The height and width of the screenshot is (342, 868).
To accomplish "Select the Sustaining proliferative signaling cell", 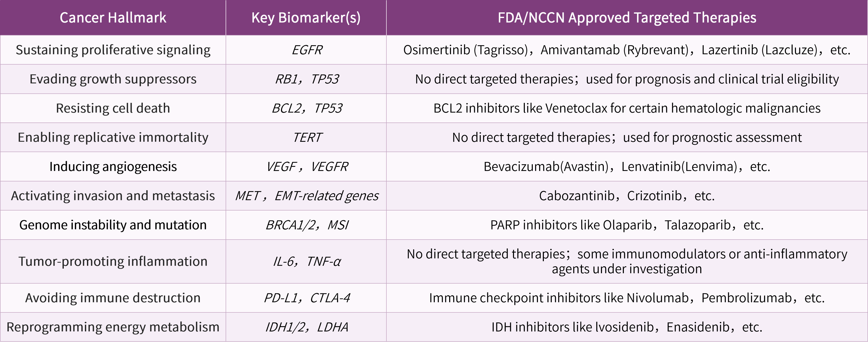I will (x=113, y=50).
